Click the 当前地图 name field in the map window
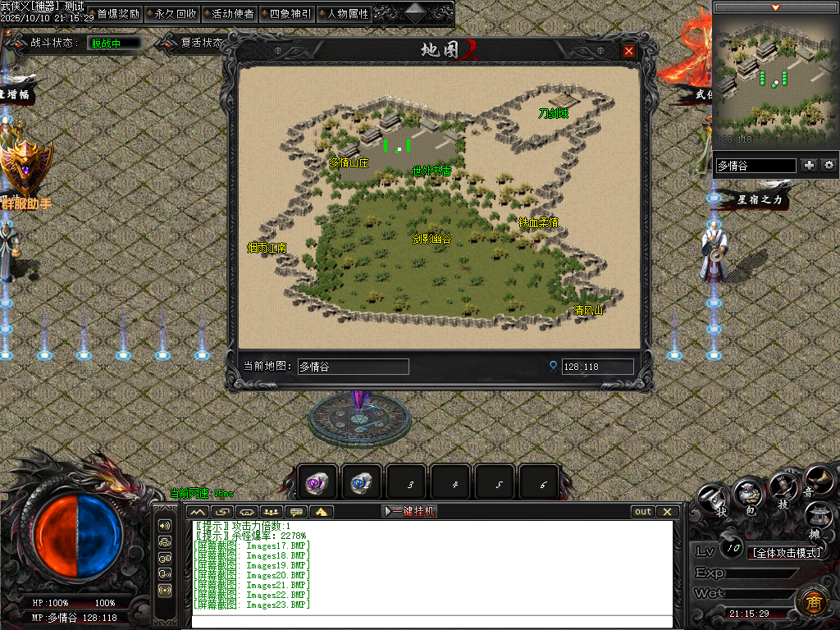840x630 pixels. click(x=353, y=367)
